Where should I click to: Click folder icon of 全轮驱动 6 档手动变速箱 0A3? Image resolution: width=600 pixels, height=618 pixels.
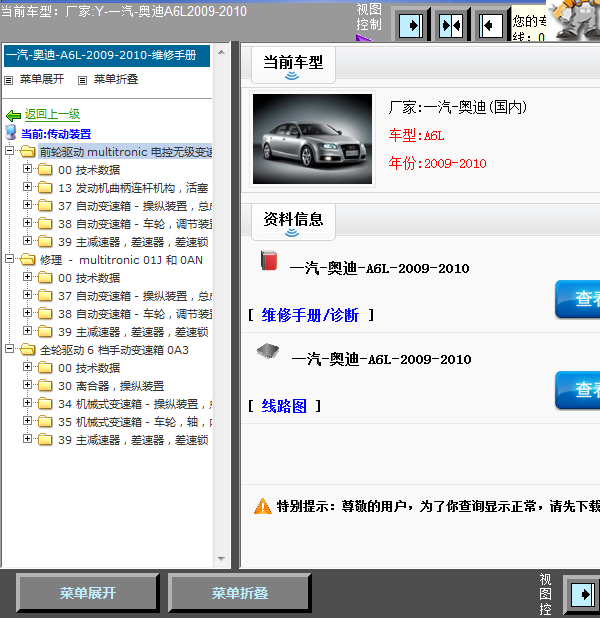pyautogui.click(x=28, y=349)
